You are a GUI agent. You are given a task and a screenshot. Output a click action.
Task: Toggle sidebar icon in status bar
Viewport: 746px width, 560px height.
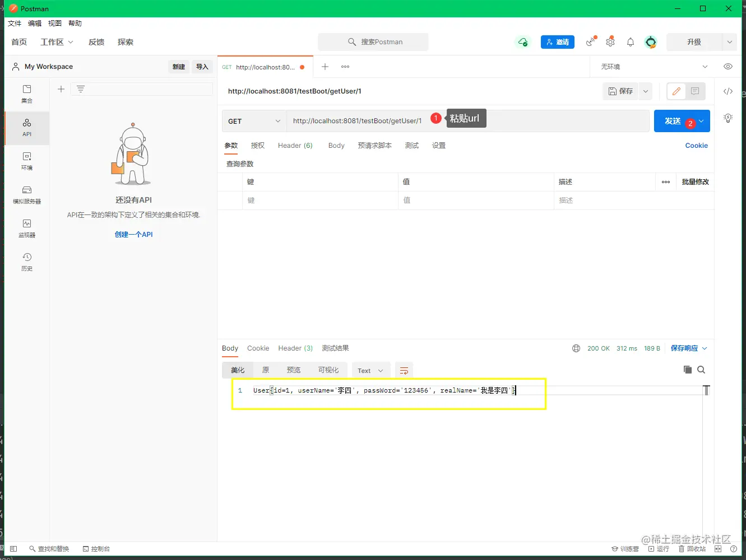pyautogui.click(x=13, y=549)
